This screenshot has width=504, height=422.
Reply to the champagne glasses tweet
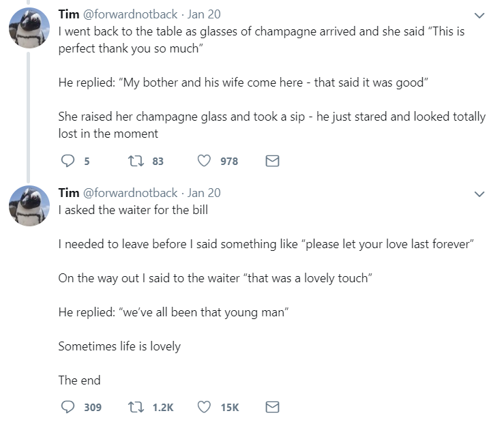(67, 161)
